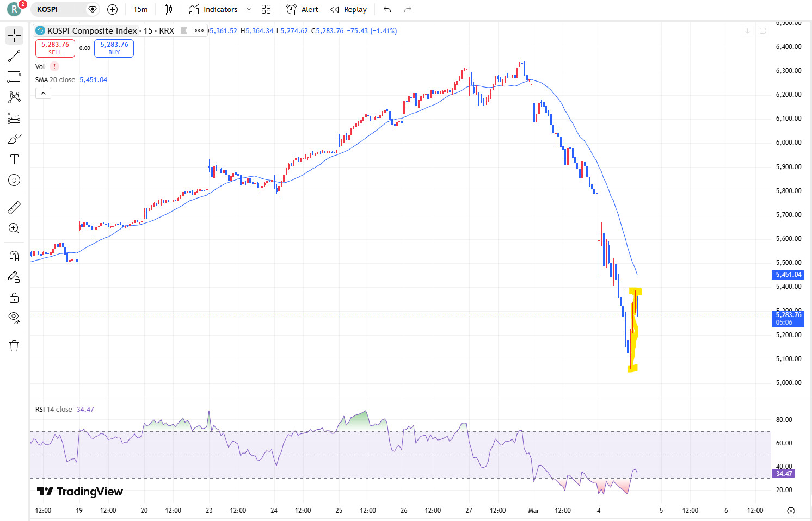Open the more options dots in legend
Image resolution: width=812 pixels, height=521 pixels.
point(199,30)
